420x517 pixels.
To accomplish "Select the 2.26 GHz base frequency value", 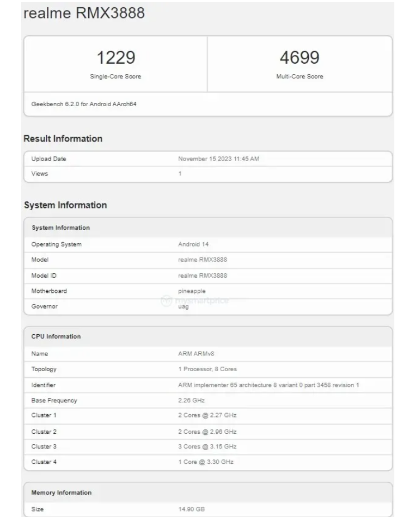I will coord(192,401).
